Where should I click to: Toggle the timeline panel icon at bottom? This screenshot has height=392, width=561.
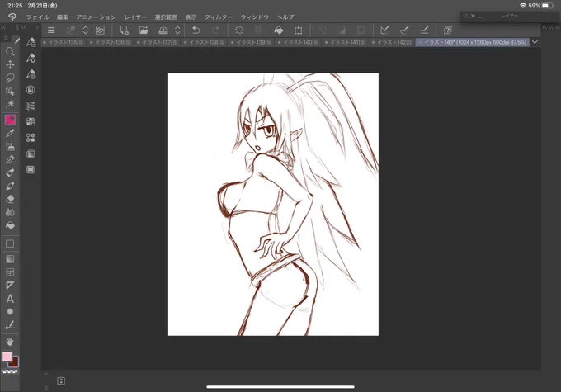pos(61,381)
